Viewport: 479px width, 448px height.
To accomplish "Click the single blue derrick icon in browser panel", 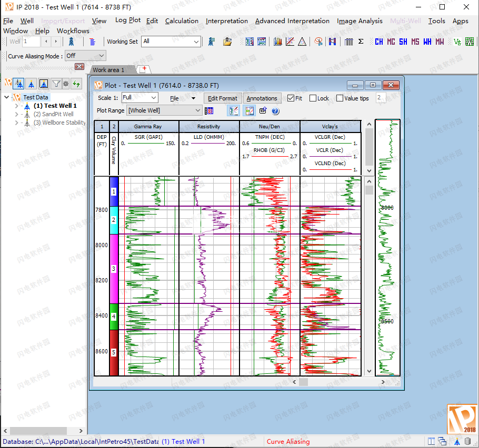I will [32, 83].
